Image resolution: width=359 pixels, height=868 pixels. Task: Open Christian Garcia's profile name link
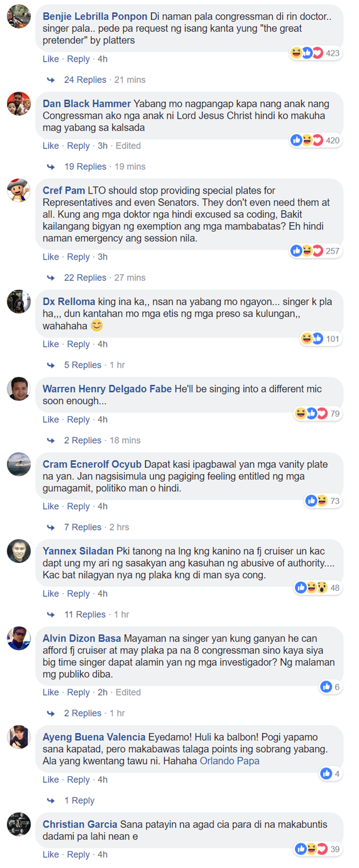click(x=80, y=824)
